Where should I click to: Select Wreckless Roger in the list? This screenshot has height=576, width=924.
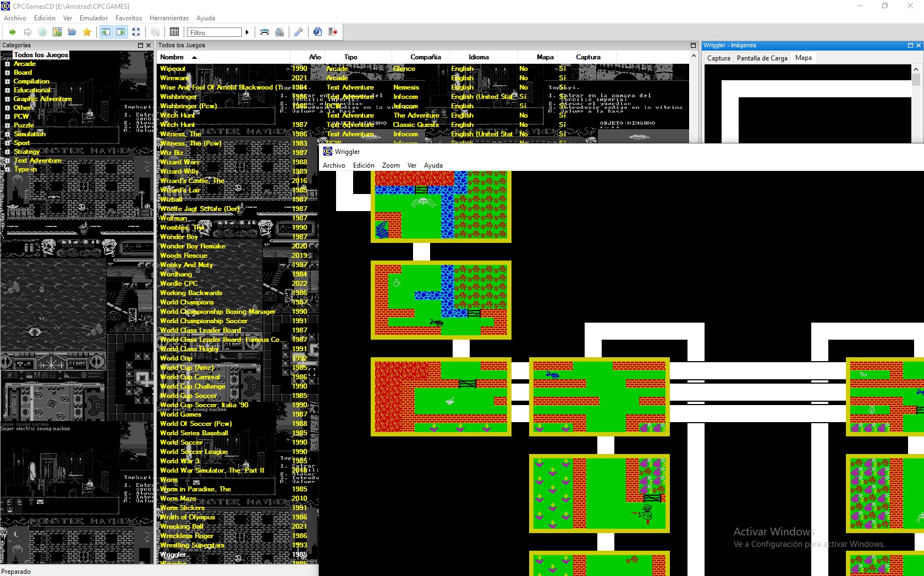pos(186,536)
